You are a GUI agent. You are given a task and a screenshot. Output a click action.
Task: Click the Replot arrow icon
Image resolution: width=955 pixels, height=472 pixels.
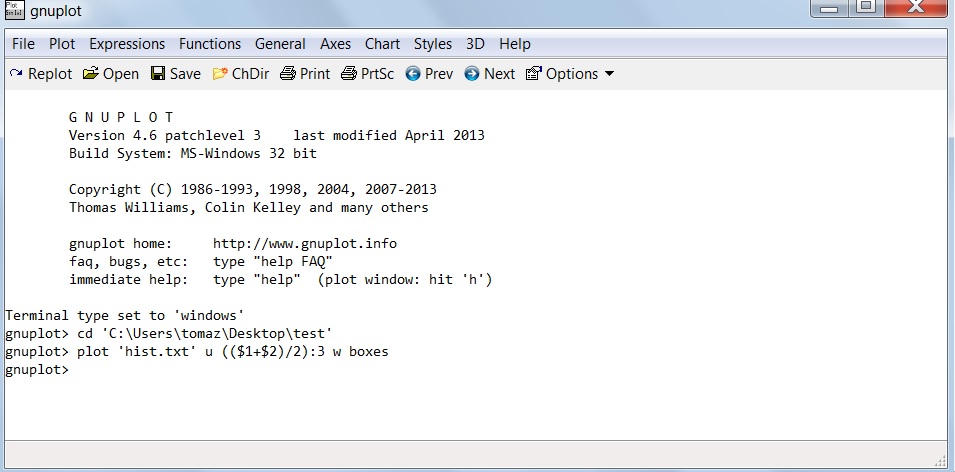16,74
